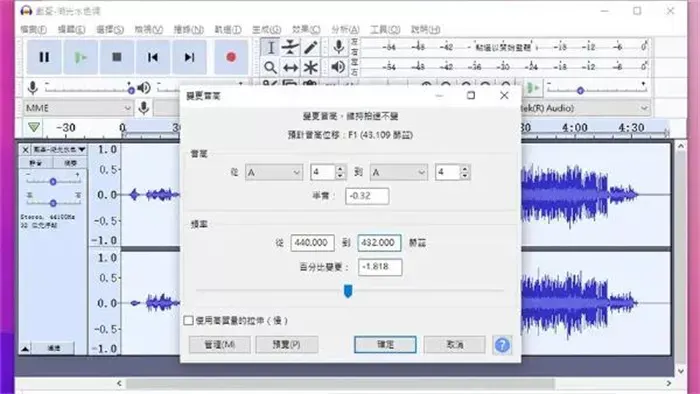This screenshot has height=394, width=700.
Task: Click the green Play button
Action: point(80,57)
